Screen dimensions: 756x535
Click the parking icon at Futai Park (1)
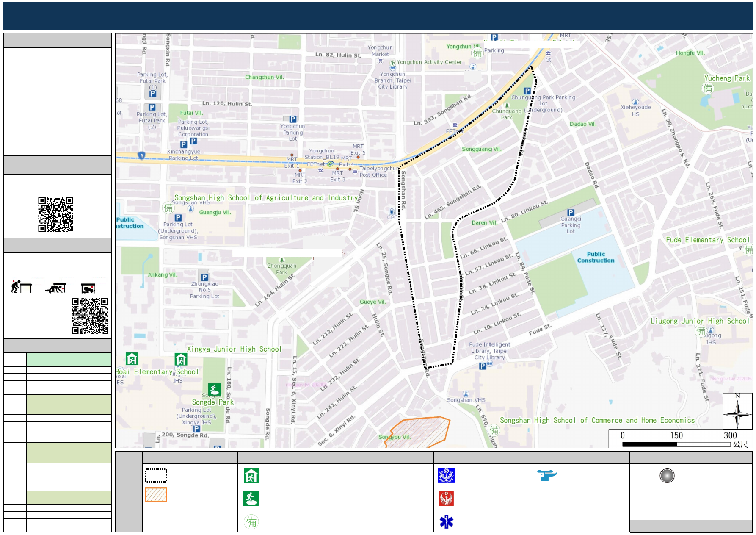coord(153,94)
